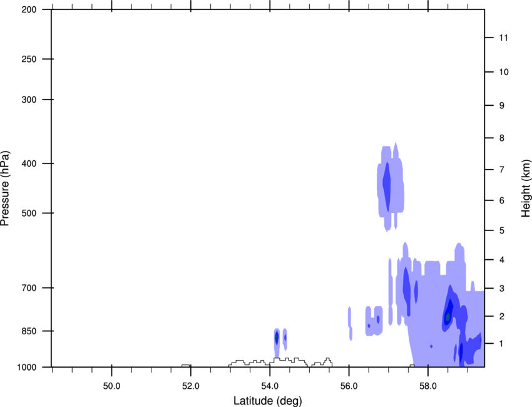Click the 3 km height tick label

tap(502, 289)
